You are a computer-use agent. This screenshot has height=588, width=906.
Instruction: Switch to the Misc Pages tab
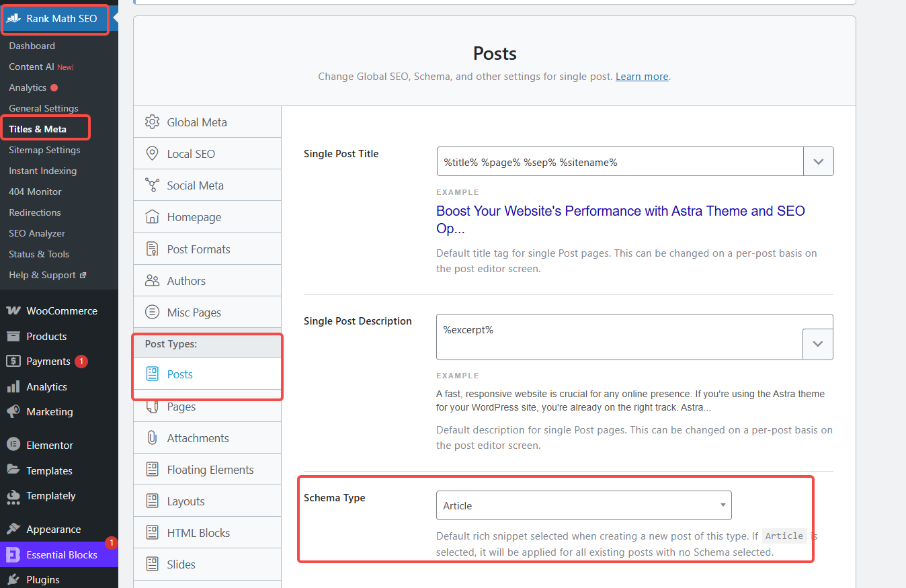pos(194,312)
